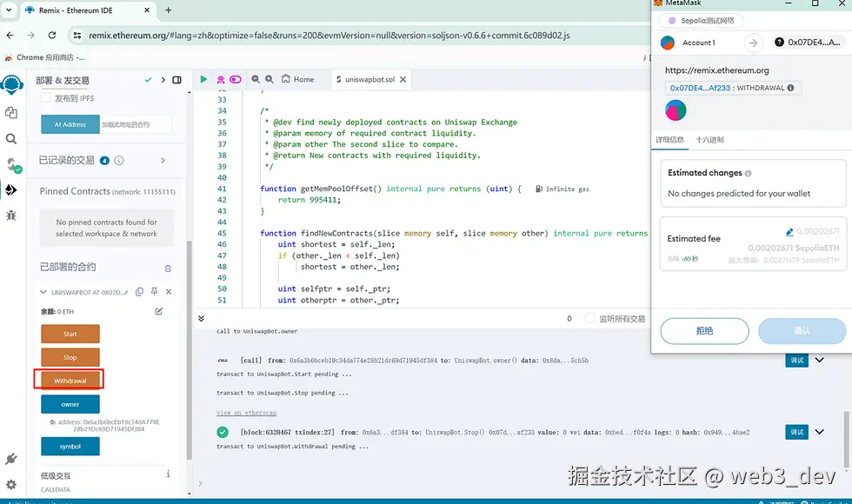
Task: Enable the 监听所有交易 checkbox
Action: coord(590,318)
